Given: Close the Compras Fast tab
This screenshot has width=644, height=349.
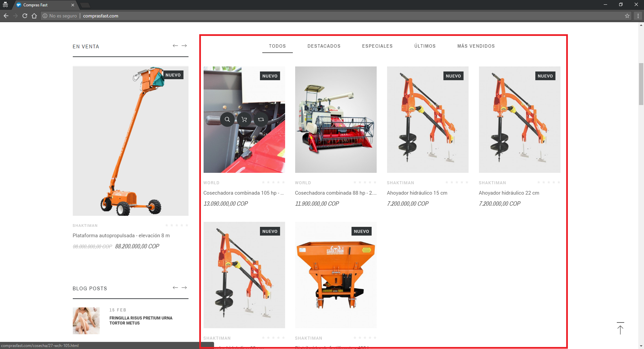Looking at the screenshot, I should 73,5.
